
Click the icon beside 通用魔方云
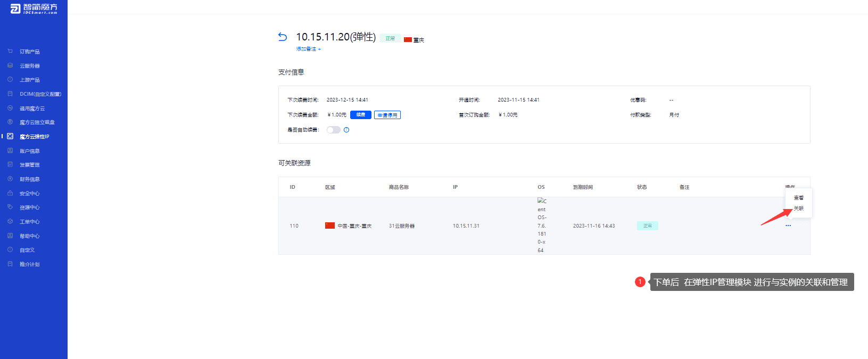pyautogui.click(x=10, y=108)
